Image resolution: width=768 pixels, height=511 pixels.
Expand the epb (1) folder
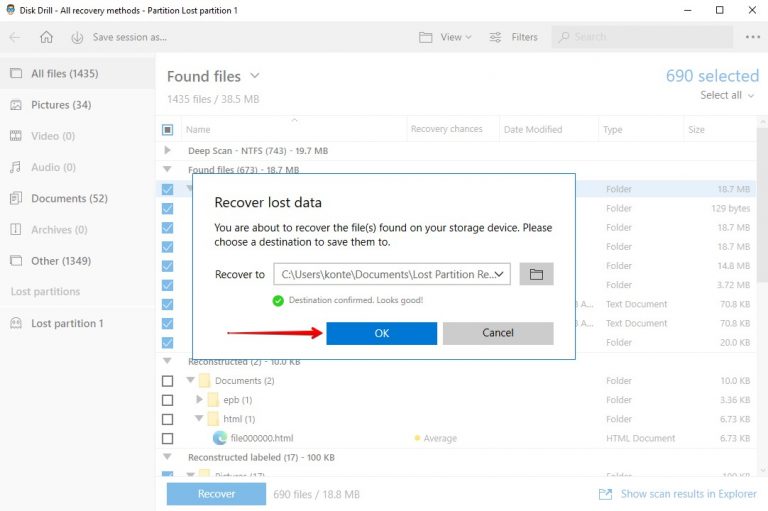pos(200,400)
